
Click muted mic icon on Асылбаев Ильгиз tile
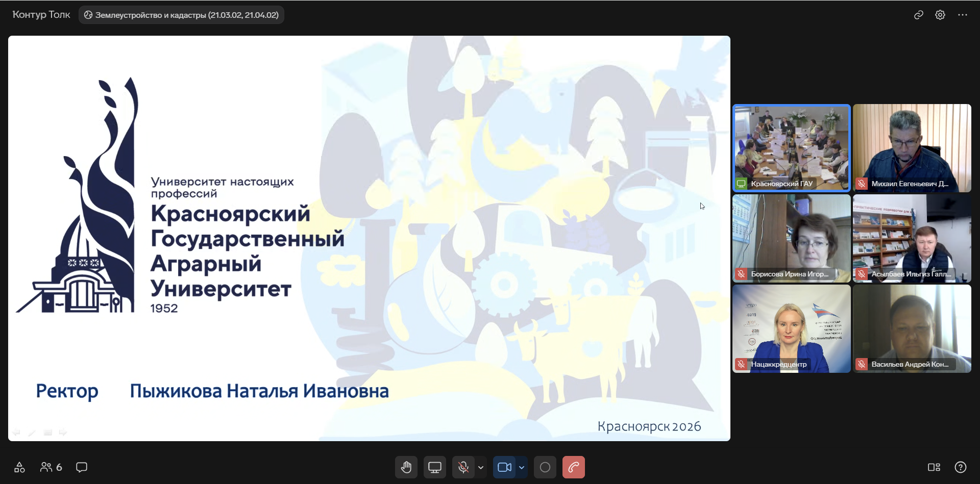(862, 274)
